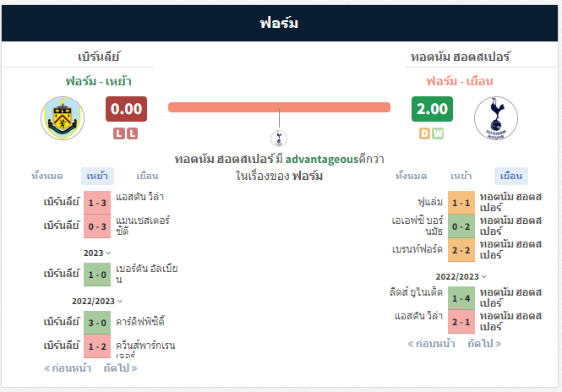Screen dimensions: 562x392
Task: Click Tottenham's yellow D form badge
Action: (424, 133)
